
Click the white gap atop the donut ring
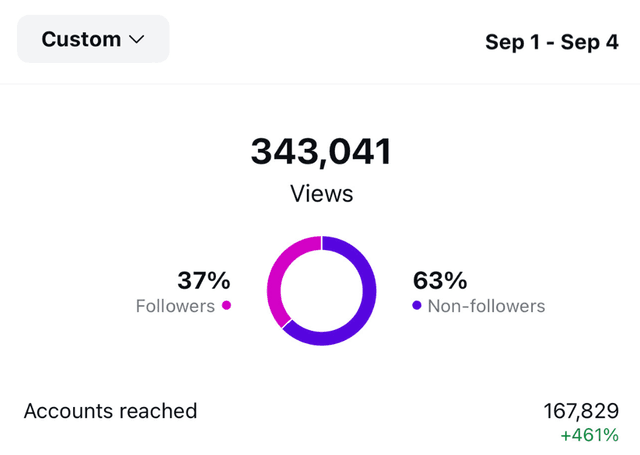coord(321,243)
